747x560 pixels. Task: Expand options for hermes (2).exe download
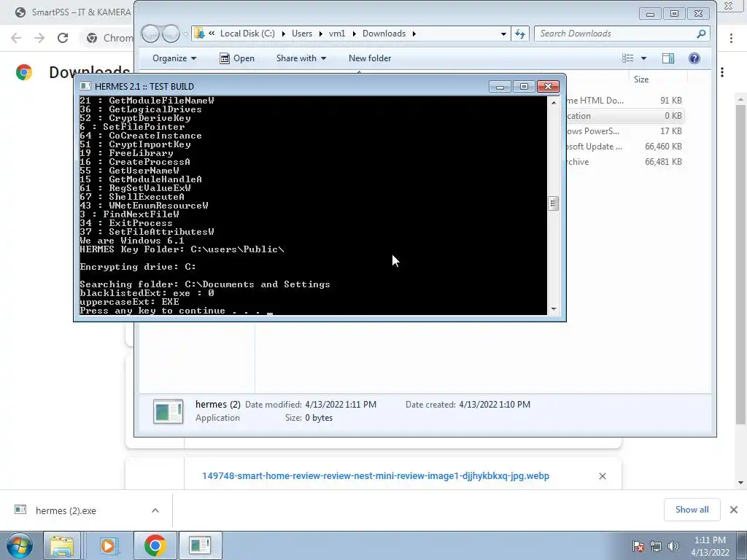click(155, 510)
